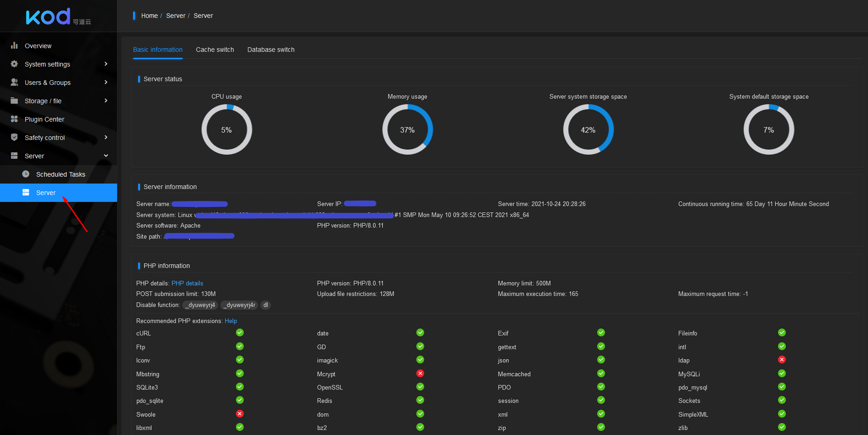
Task: Click the Help link for PHP extensions
Action: point(231,321)
